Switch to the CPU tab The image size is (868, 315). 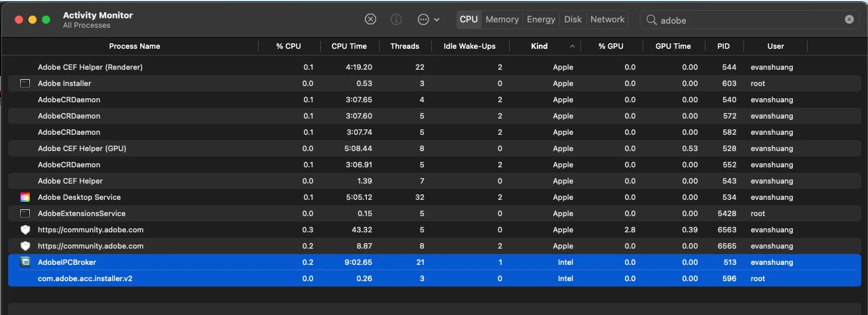click(469, 20)
